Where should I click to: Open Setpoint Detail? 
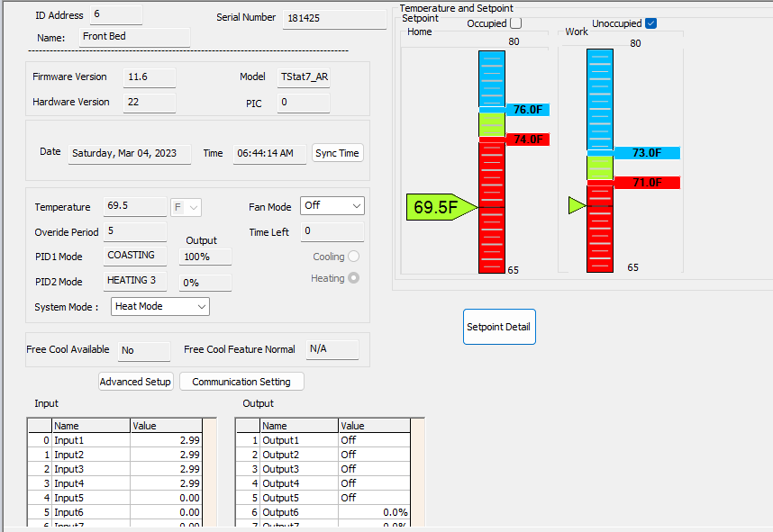(499, 327)
